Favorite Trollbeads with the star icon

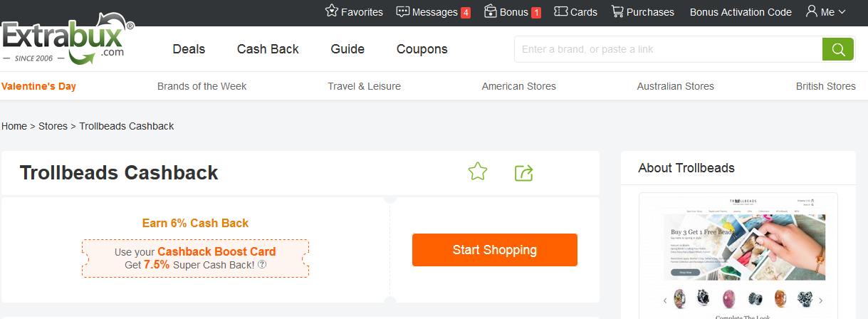tap(477, 172)
